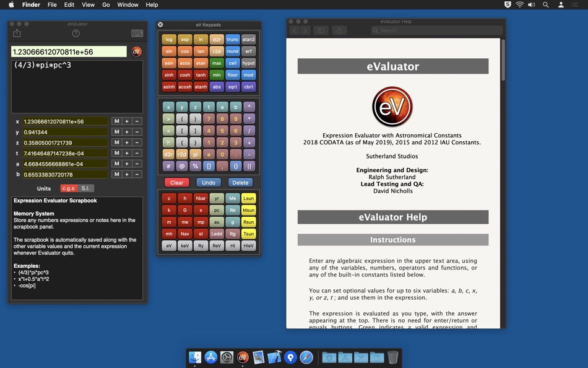Insert the log function from the keypad
588x368 pixels.
(x=169, y=40)
